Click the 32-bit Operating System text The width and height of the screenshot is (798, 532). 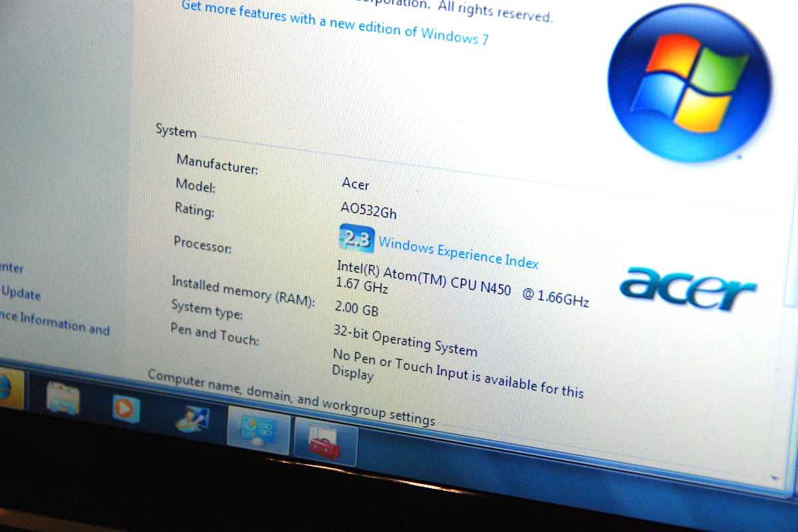pos(405,341)
